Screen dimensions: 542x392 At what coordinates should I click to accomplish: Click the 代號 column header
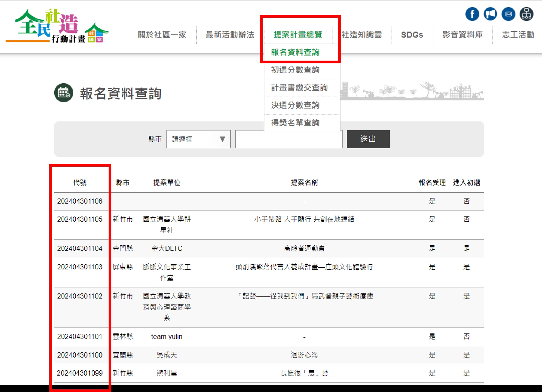point(80,183)
